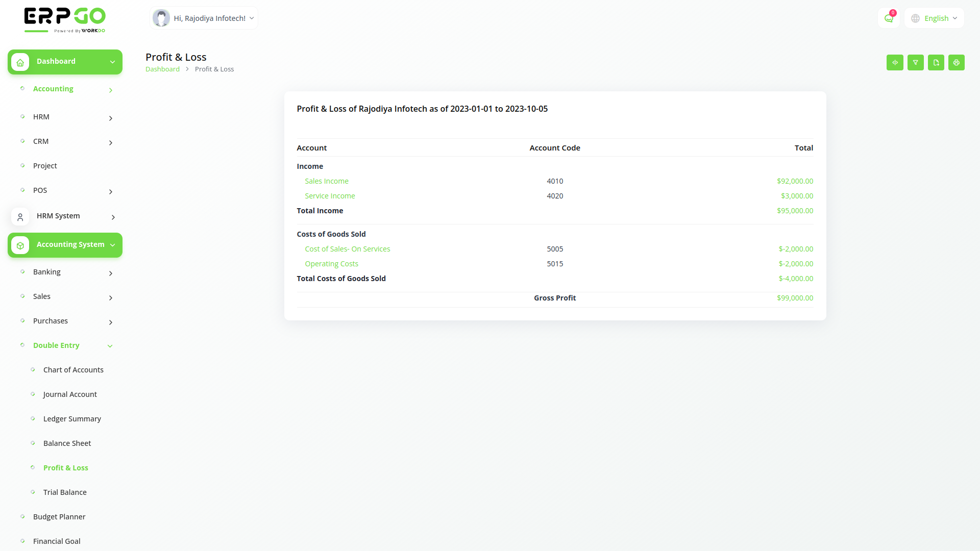This screenshot has height=551, width=980.
Task: Open messages via chat bubble icon
Action: point(888,18)
